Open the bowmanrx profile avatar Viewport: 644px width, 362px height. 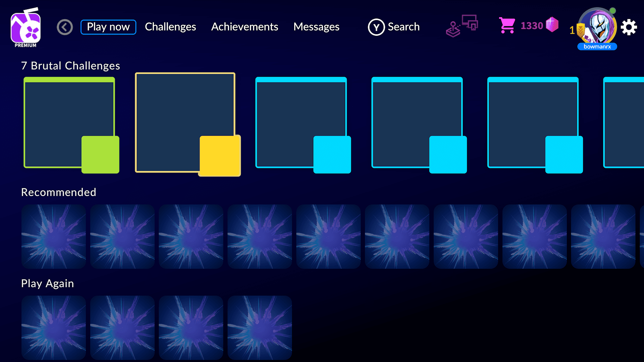598,26
